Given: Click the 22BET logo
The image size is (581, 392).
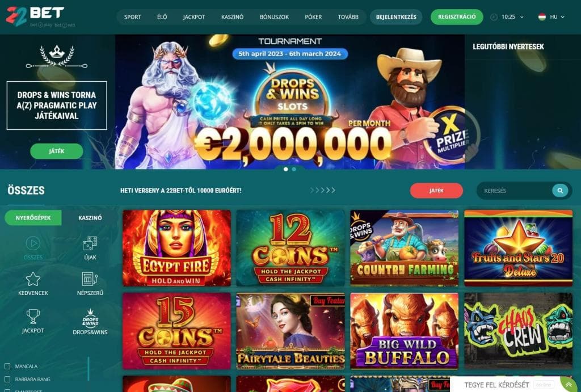Looking at the screenshot, I should tap(36, 16).
